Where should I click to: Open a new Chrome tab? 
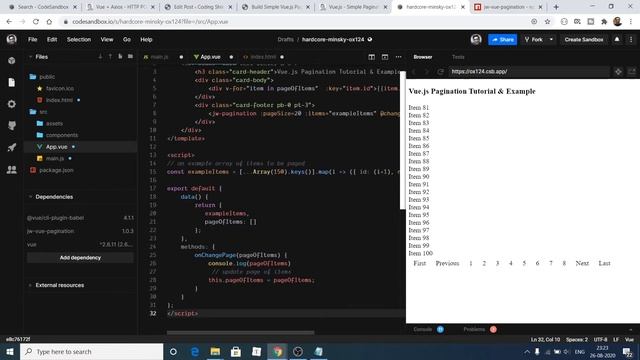pyautogui.click(x=556, y=7)
